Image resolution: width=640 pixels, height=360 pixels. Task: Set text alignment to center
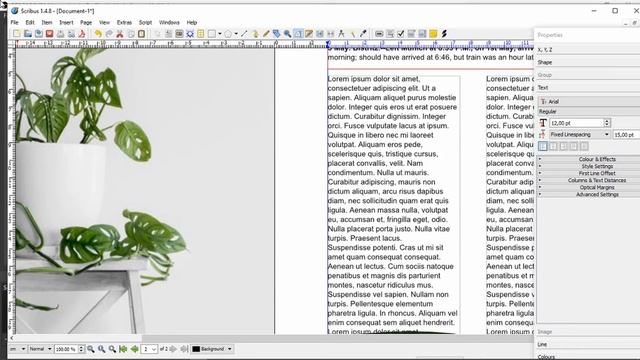tap(553, 146)
